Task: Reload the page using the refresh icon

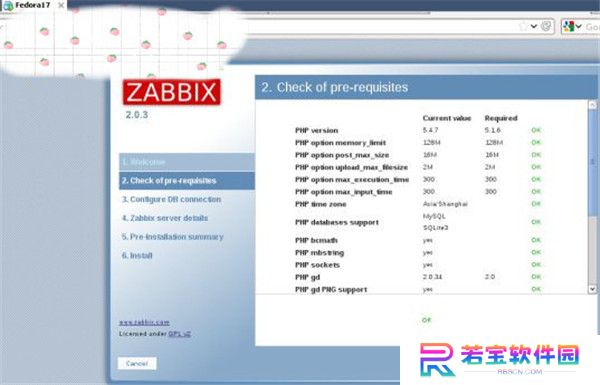Action: [x=547, y=26]
